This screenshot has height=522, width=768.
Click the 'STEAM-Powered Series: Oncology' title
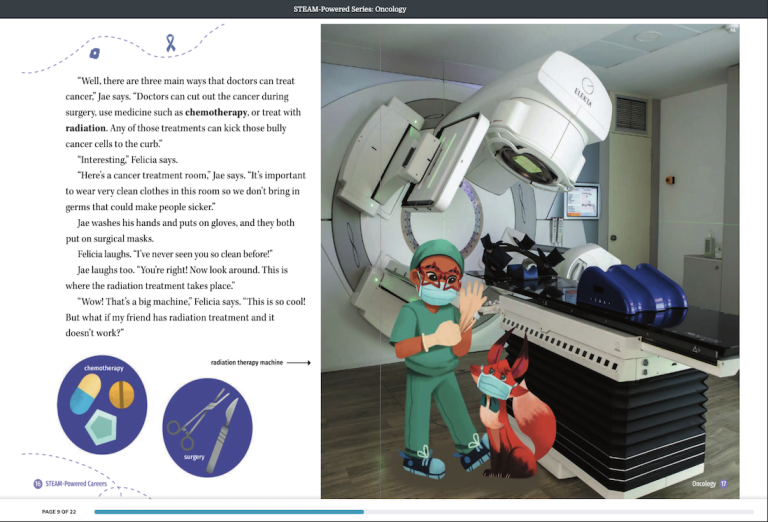[x=350, y=9]
